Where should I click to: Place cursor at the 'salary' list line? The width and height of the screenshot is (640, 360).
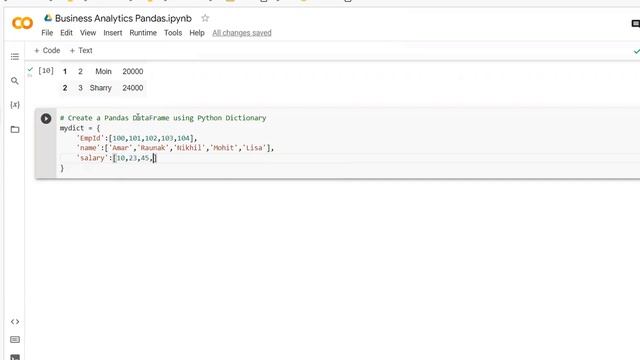pos(116,158)
